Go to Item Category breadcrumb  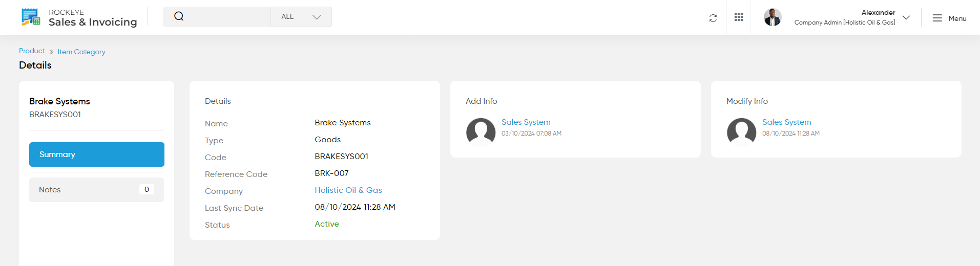pos(81,52)
